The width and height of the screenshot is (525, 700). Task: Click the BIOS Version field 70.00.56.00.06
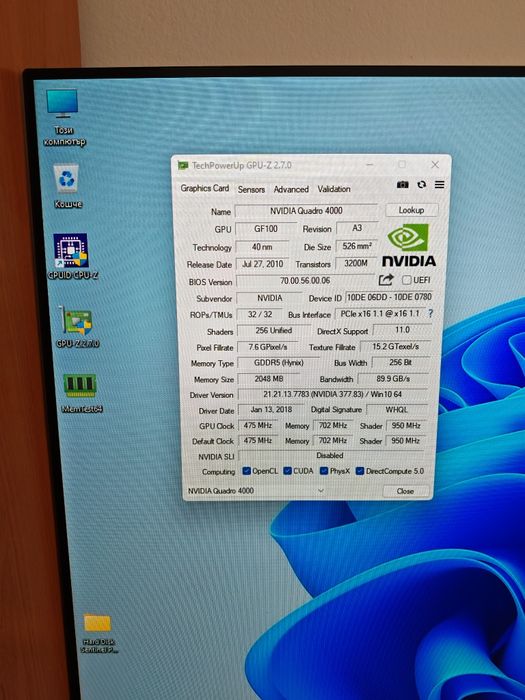pos(305,280)
